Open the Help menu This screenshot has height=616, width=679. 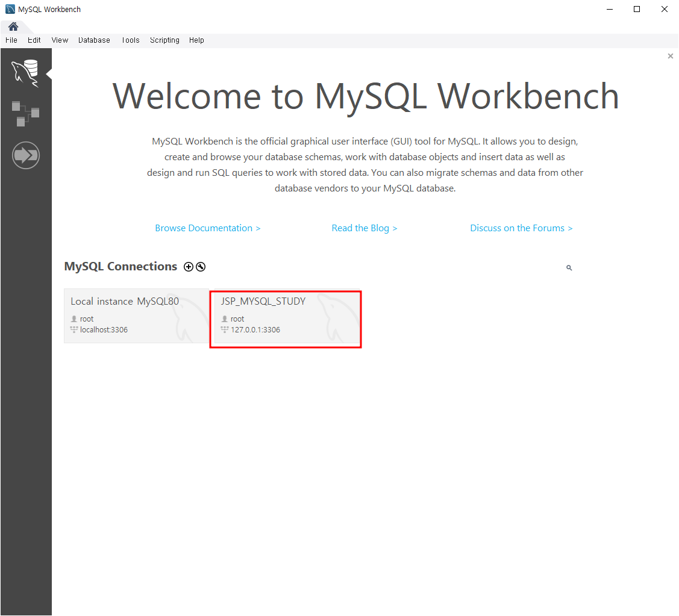(196, 40)
